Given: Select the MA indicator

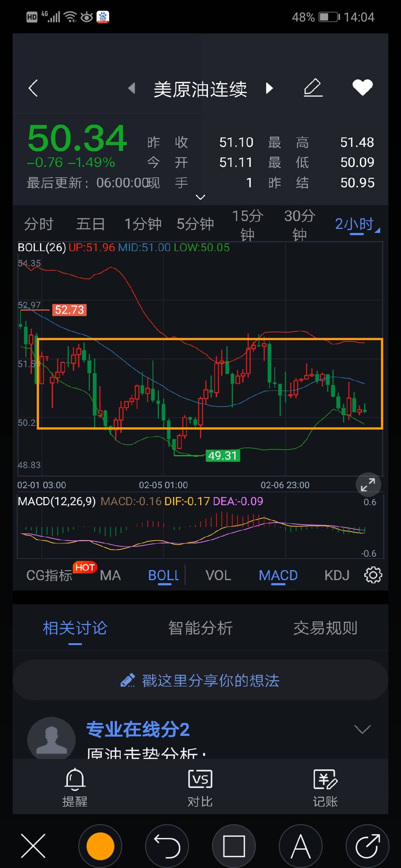Looking at the screenshot, I should 110,575.
